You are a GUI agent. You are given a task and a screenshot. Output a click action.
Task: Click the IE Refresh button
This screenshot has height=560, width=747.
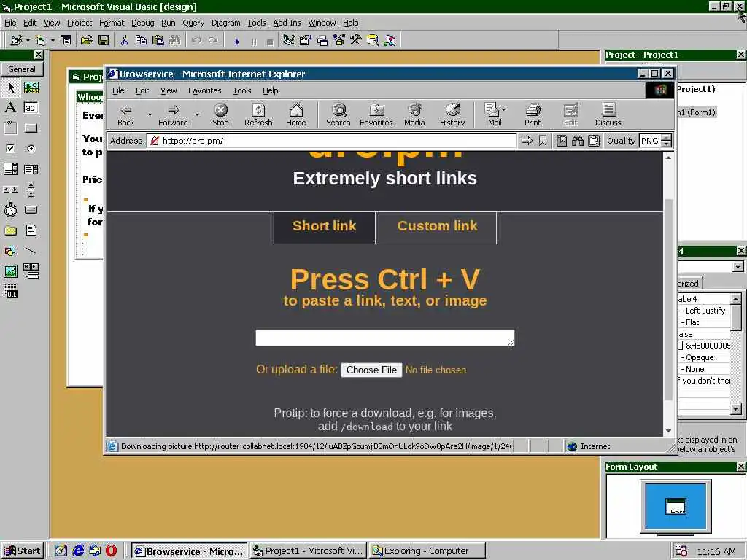click(x=258, y=114)
